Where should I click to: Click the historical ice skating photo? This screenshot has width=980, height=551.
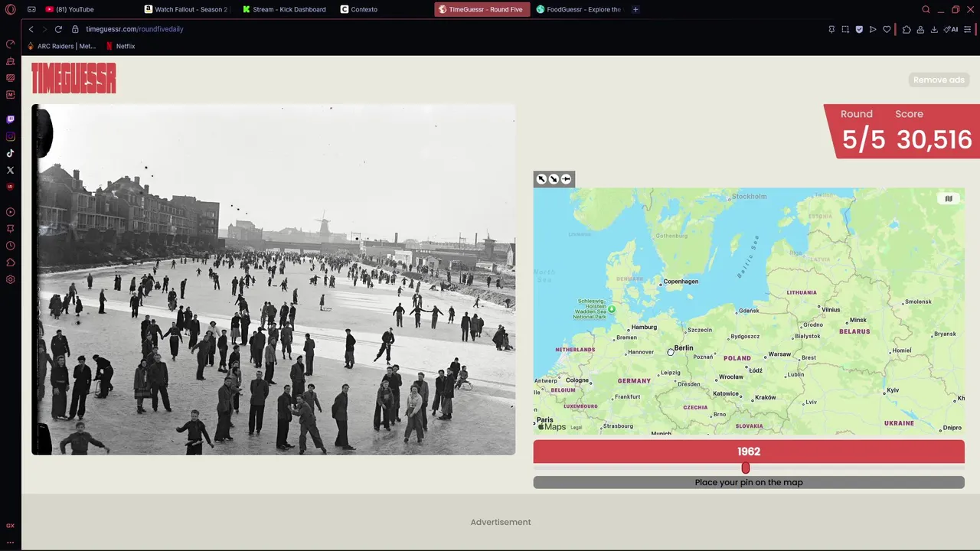(273, 279)
